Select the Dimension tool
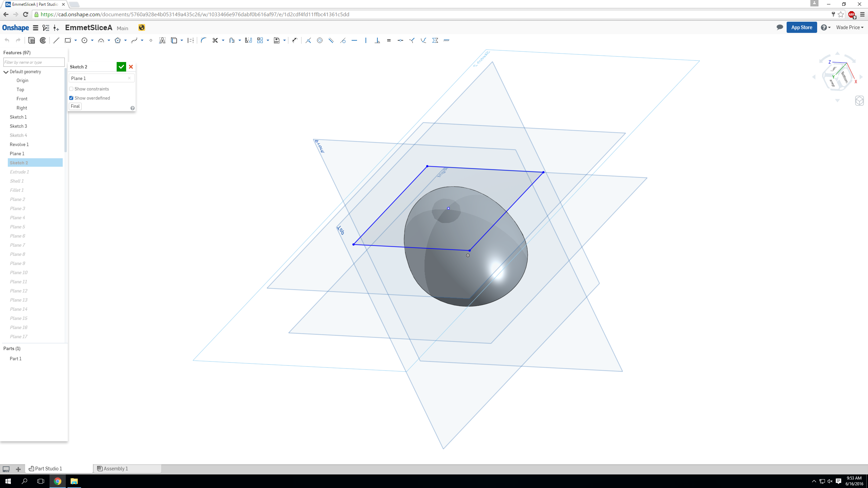The width and height of the screenshot is (868, 488). point(295,40)
